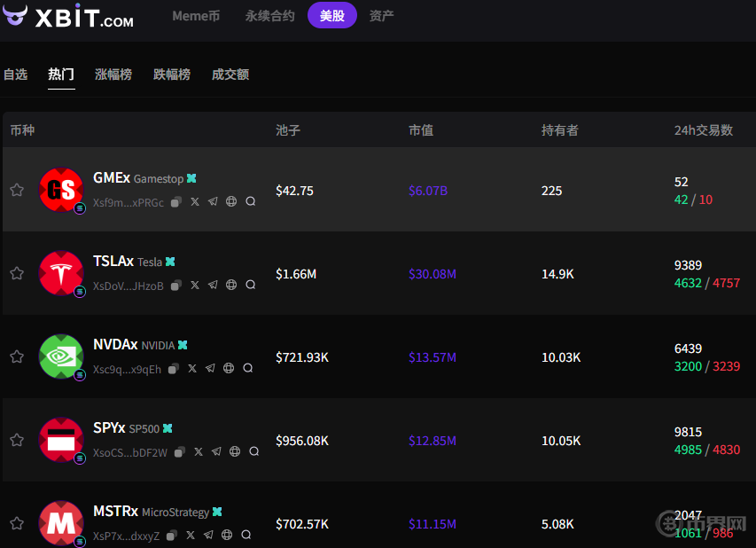Switch to the 成交额 tab

(x=230, y=74)
